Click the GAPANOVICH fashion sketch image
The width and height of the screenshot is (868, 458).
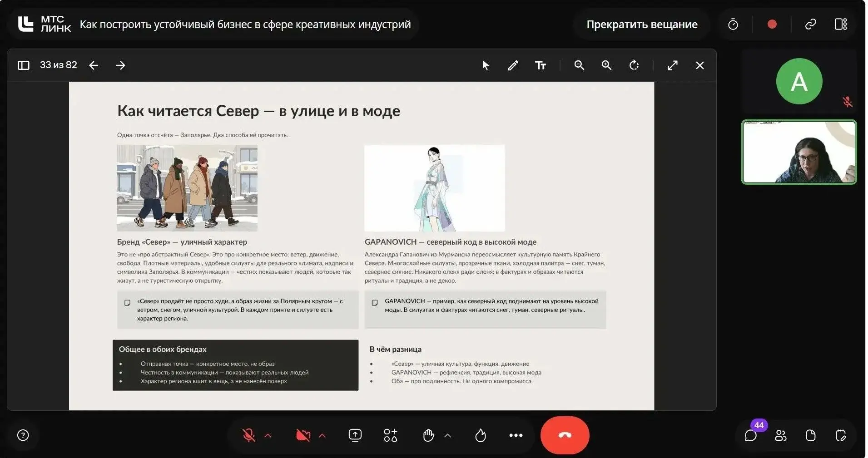435,188
